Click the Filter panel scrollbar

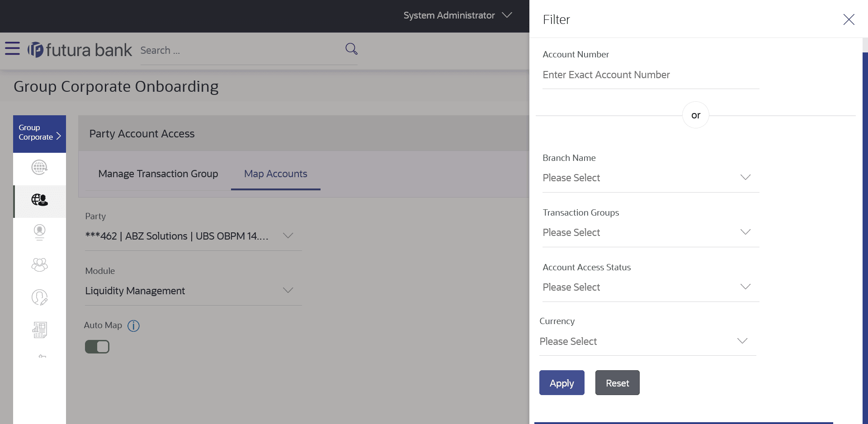tap(865, 238)
